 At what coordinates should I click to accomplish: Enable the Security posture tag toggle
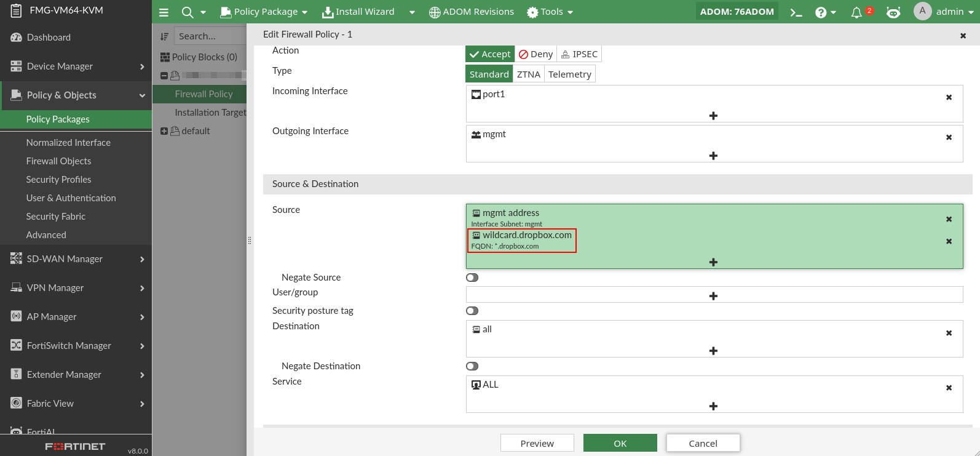[x=472, y=311]
